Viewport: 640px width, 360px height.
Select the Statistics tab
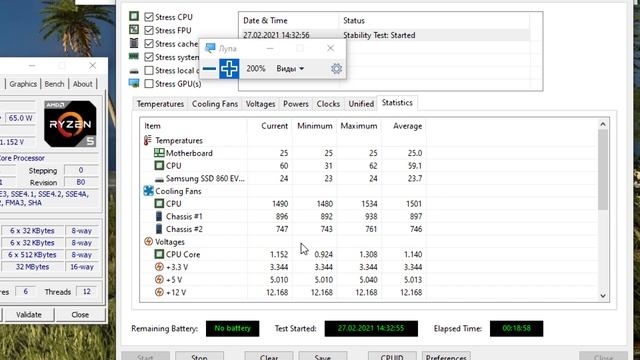pos(397,103)
